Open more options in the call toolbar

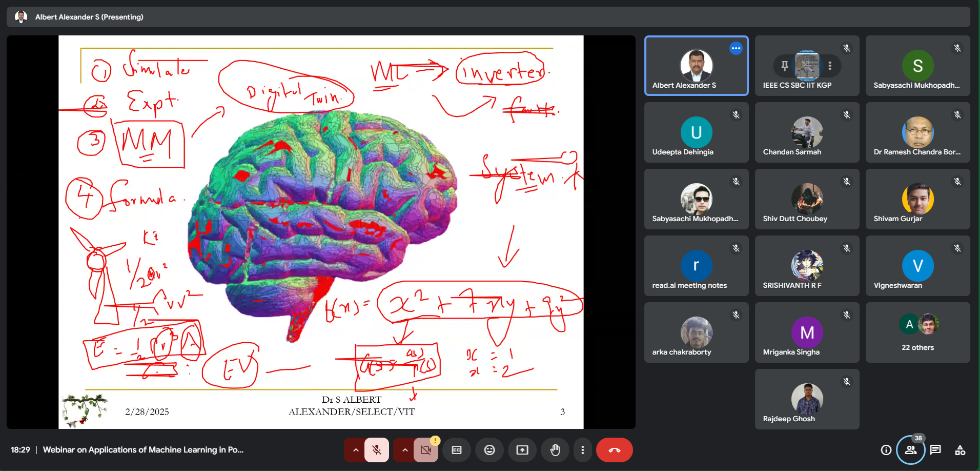pyautogui.click(x=582, y=450)
